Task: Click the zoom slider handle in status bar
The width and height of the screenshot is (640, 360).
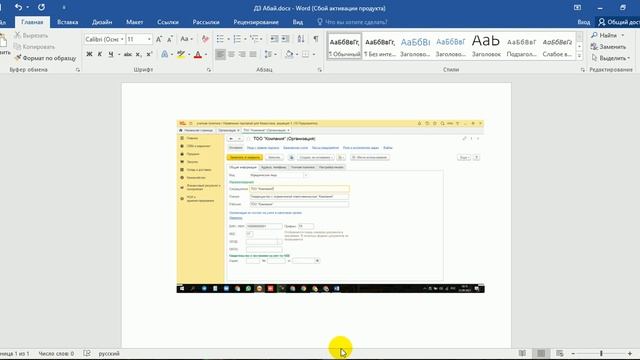Action: (x=601, y=353)
